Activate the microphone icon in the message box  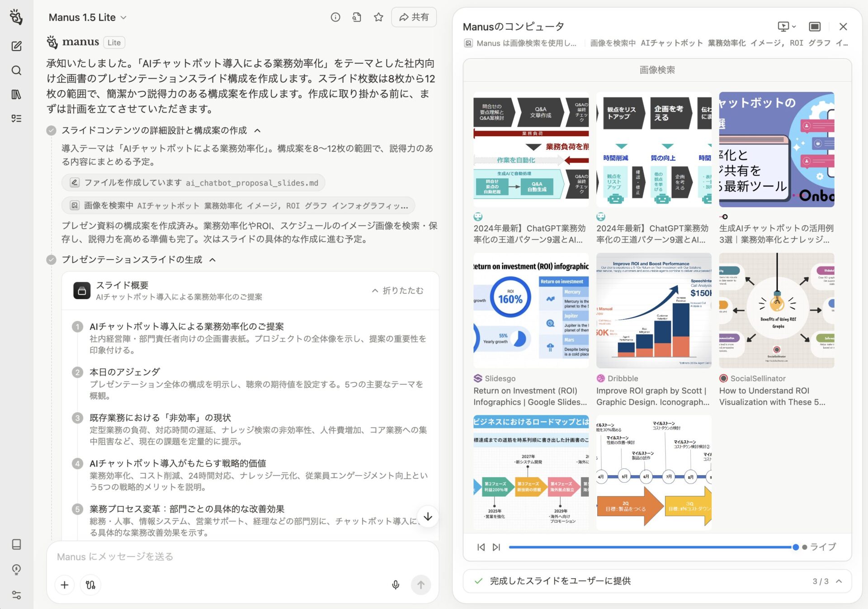[x=396, y=585]
